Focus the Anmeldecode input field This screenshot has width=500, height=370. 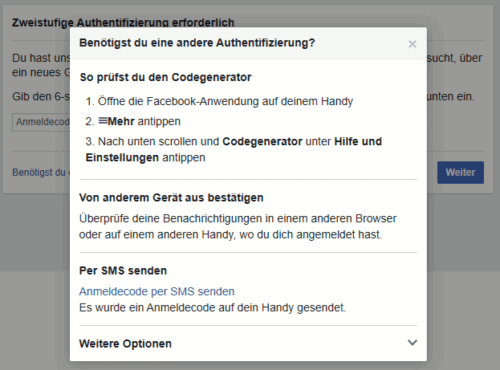[x=41, y=122]
